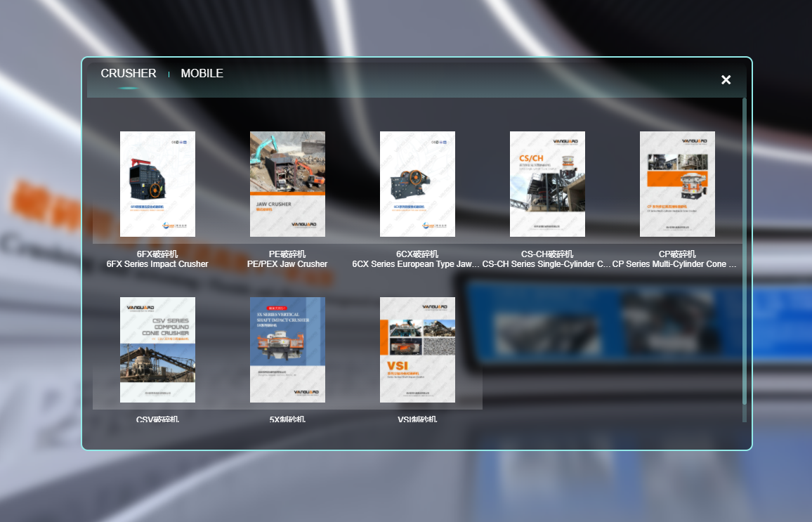Click the CS-CH Series Single-Cylinder label

click(546, 264)
